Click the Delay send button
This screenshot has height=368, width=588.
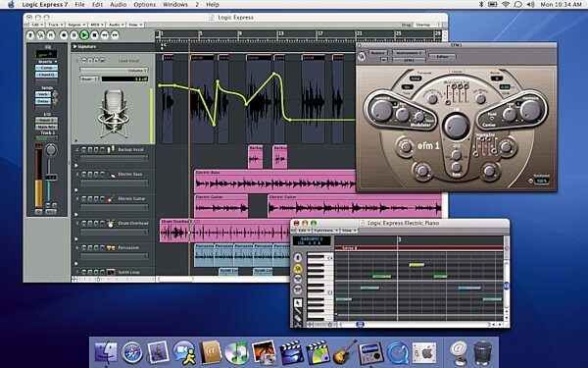point(43,101)
